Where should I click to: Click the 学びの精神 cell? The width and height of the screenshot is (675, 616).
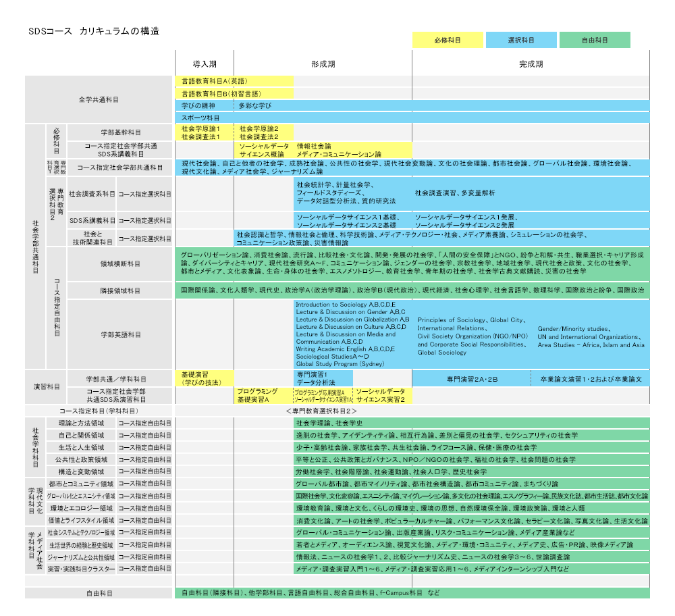(x=204, y=105)
